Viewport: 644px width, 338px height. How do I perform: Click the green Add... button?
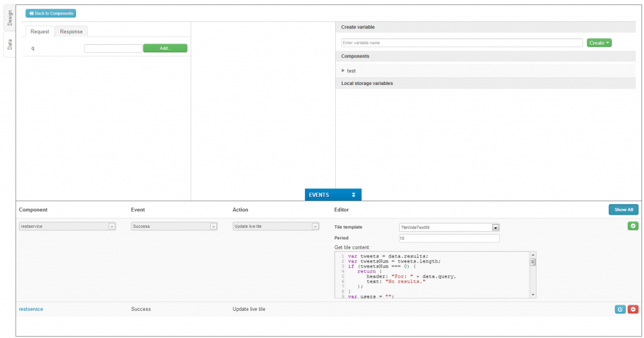click(165, 48)
